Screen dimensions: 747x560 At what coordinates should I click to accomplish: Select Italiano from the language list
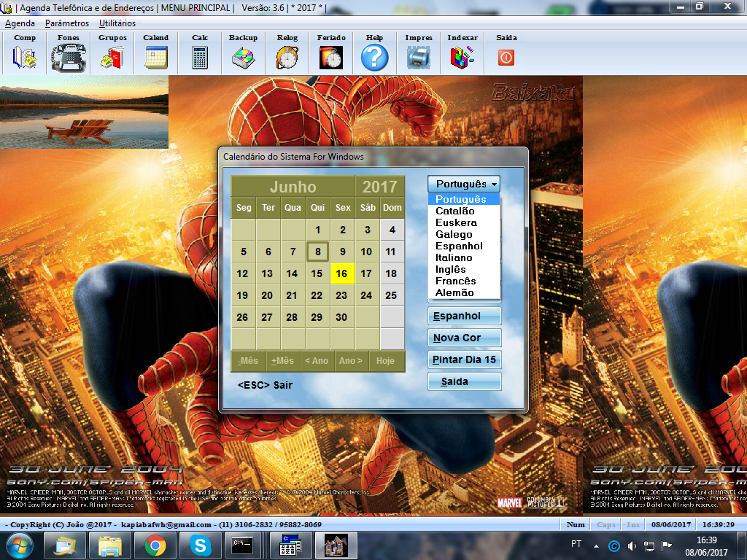click(x=454, y=257)
